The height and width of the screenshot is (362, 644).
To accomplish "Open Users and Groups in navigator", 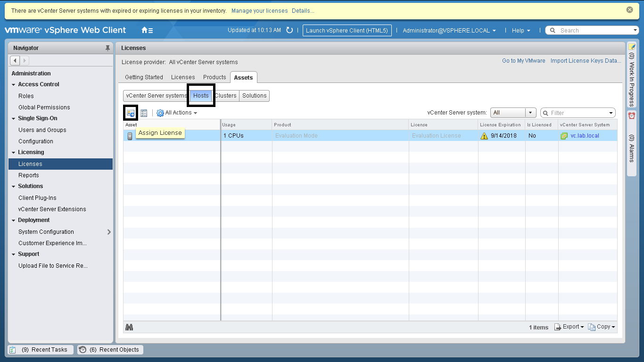I will pos(42,130).
